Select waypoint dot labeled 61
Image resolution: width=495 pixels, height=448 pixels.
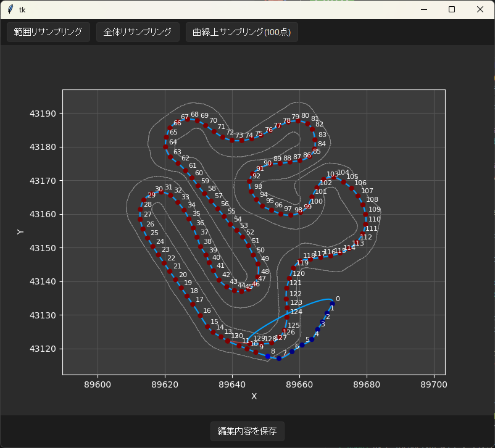[x=186, y=170]
